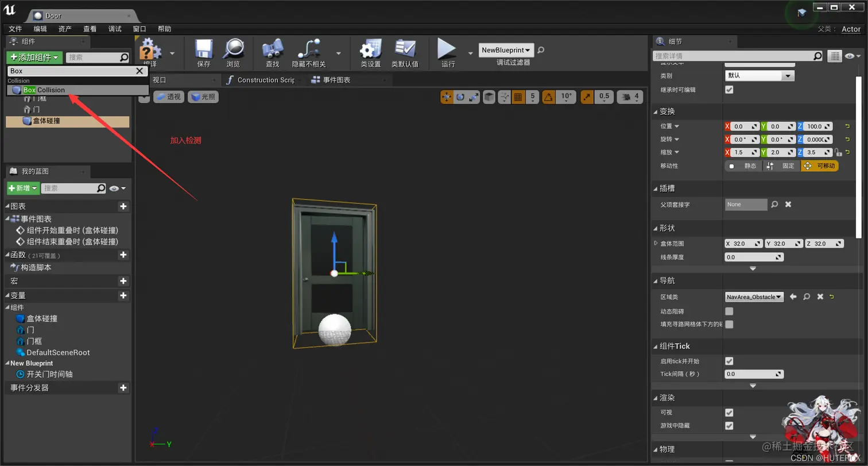Toggle 继承时可编辑 checkbox
This screenshot has height=466, width=868.
click(729, 90)
